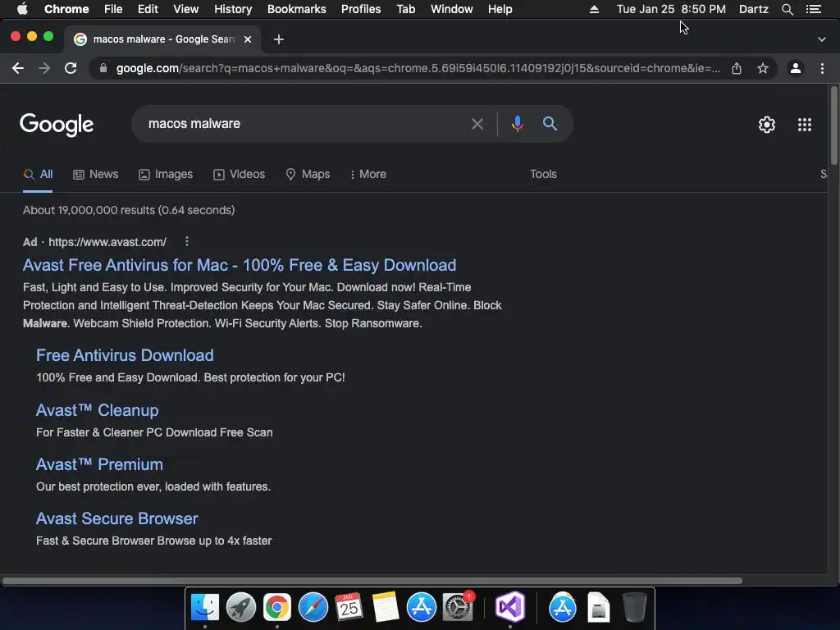Open the Profiles menu
The width and height of the screenshot is (840, 630).
tap(361, 9)
